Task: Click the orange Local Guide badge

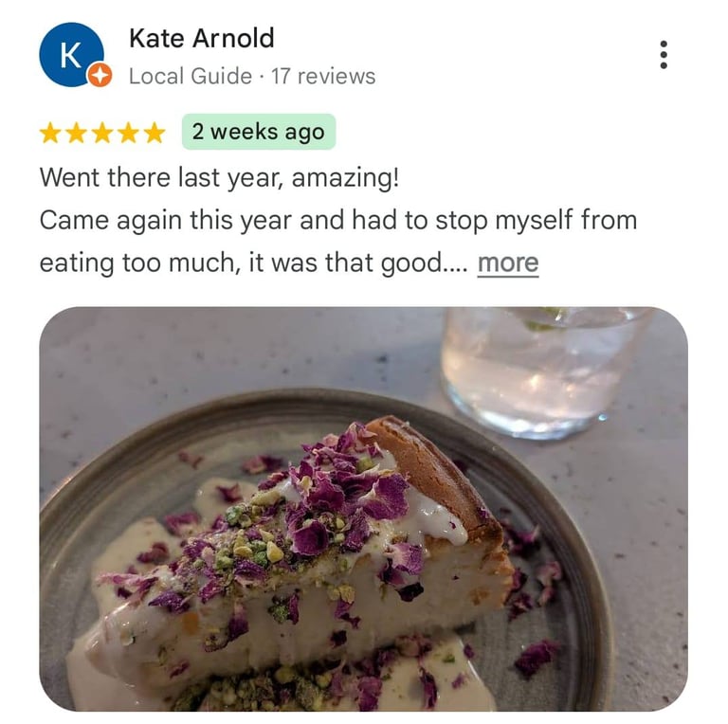Action: (100, 74)
